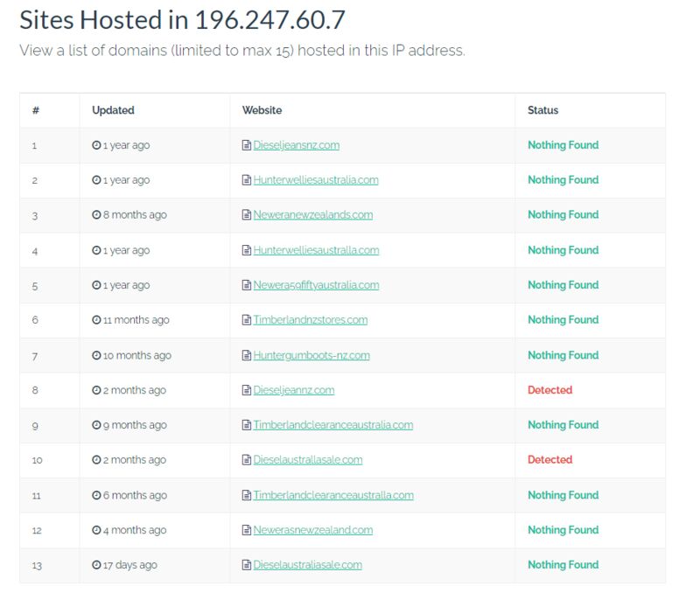The image size is (700, 607).
Task: Click the clock icon next to 11 months ago
Action: 96,319
